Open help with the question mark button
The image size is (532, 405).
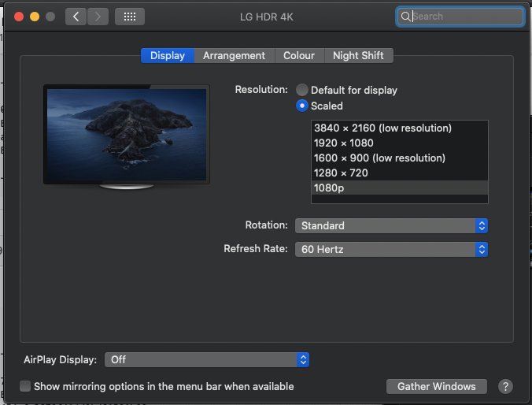(x=505, y=386)
